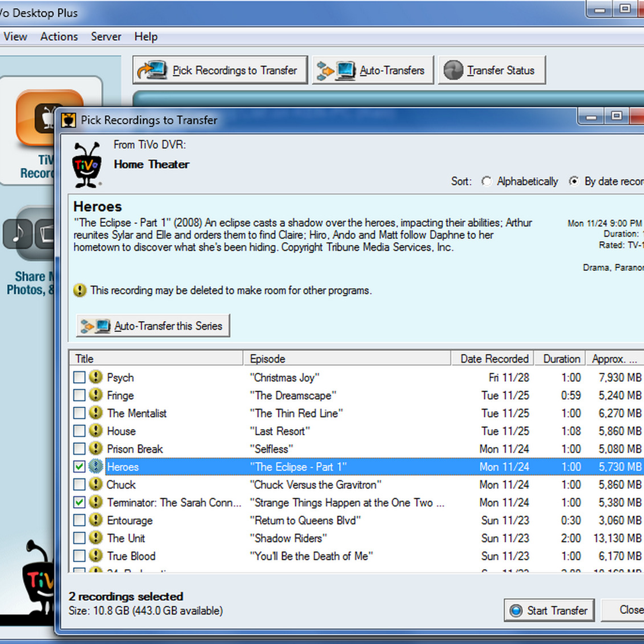Click the warning icon beside deletion notice
Image resolution: width=644 pixels, height=644 pixels.
pyautogui.click(x=80, y=290)
